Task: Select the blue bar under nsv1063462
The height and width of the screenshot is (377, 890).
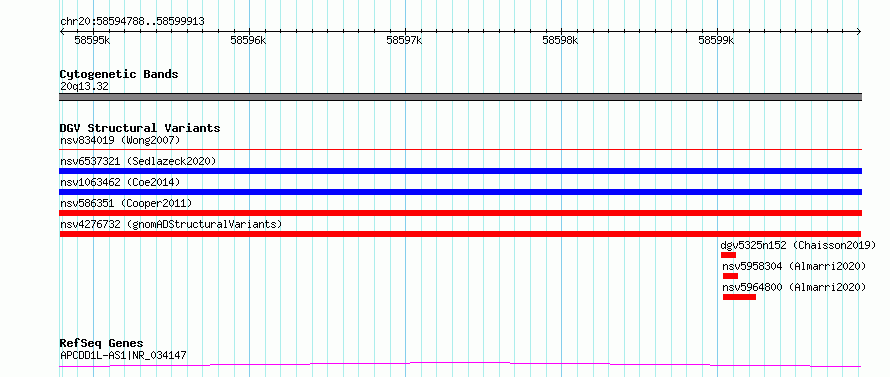Action: point(460,192)
